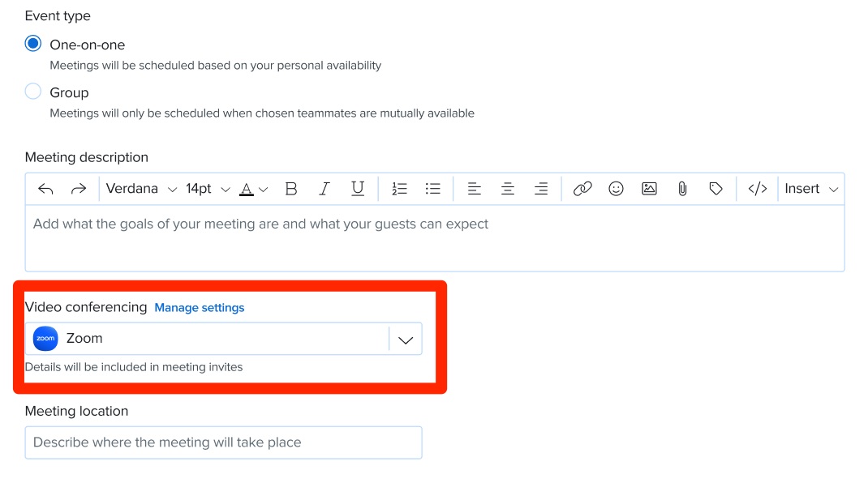Image resolution: width=868 pixels, height=483 pixels.
Task: Click the 'Meeting location' label
Action: point(76,412)
